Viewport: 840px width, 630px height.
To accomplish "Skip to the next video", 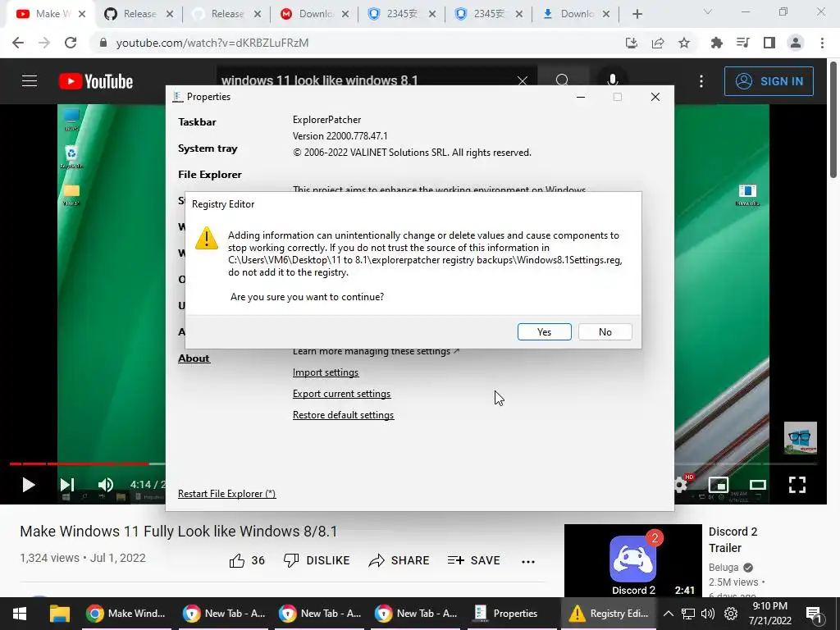I will (67, 485).
